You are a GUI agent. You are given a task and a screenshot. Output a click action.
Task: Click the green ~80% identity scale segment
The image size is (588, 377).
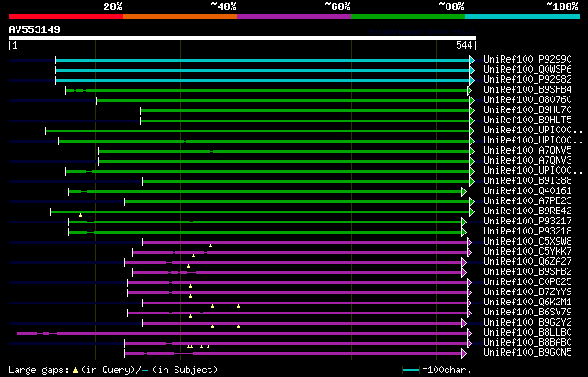[x=408, y=17]
